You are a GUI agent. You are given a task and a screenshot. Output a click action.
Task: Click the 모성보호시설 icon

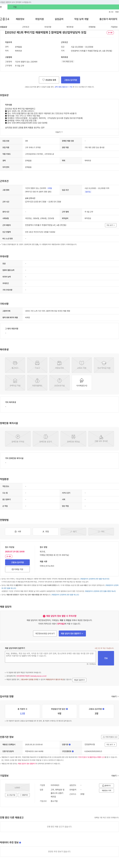pyautogui.click(x=59, y=383)
